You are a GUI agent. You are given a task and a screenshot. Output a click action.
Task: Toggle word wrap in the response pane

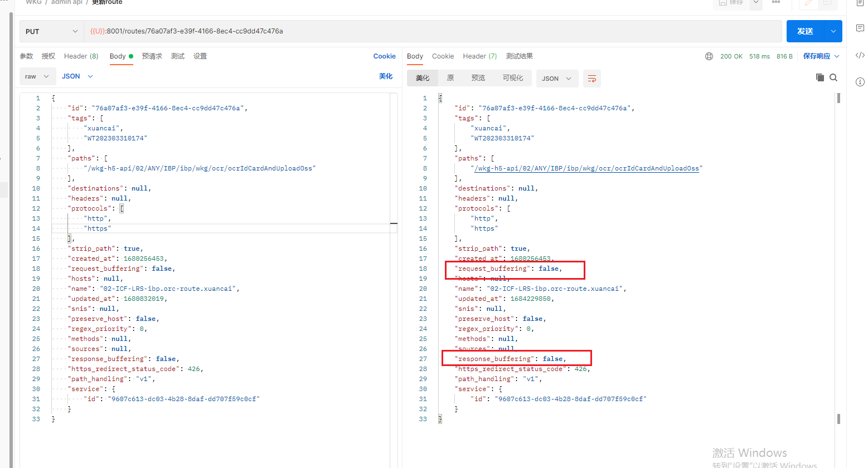click(x=591, y=79)
